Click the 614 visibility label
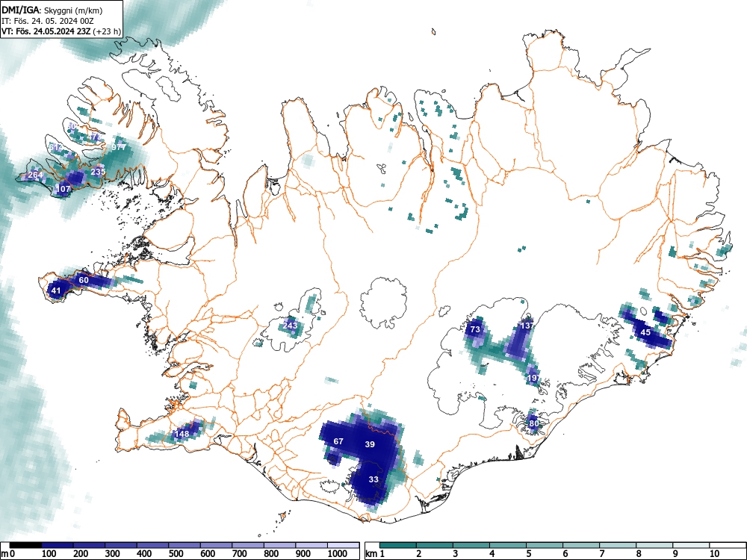 click(x=55, y=148)
